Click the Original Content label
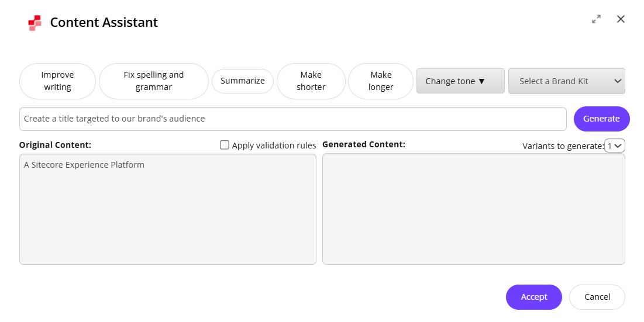 [55, 145]
